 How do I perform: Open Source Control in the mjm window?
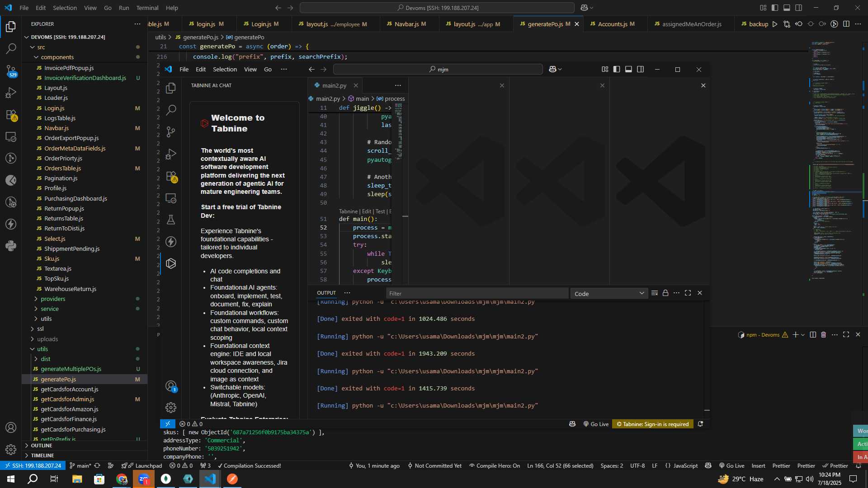pyautogui.click(x=171, y=132)
